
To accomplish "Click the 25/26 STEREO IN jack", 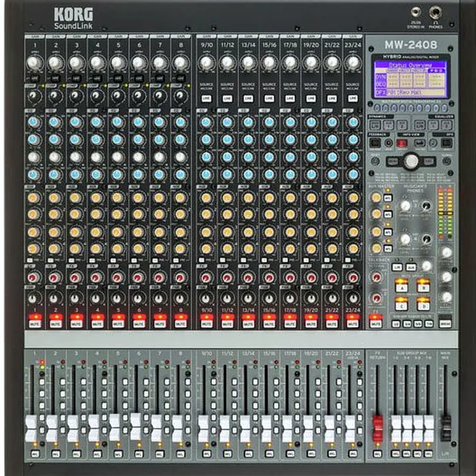I will click(416, 13).
